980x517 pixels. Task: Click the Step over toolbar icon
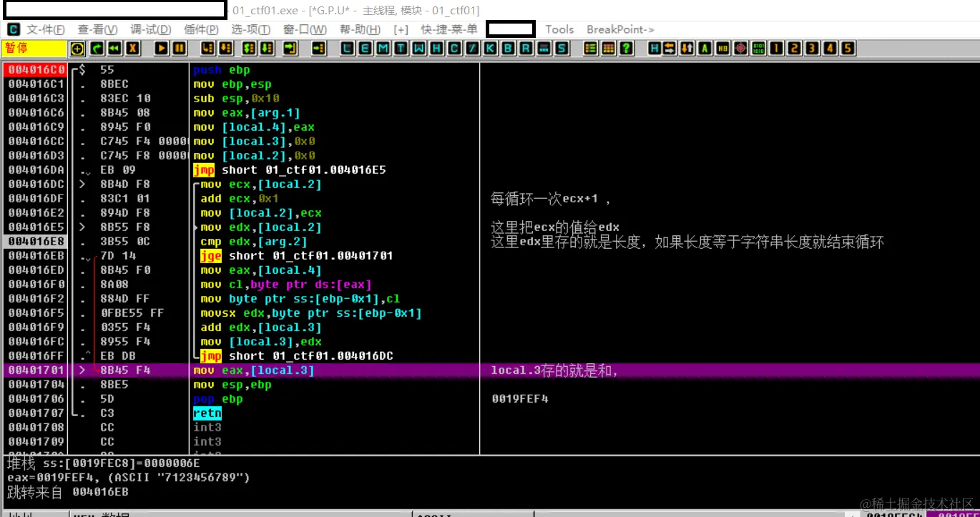pyautogui.click(x=226, y=49)
